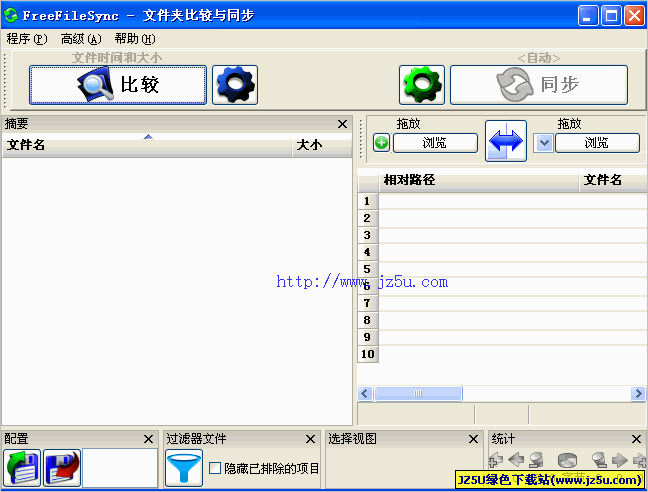Image resolution: width=648 pixels, height=492 pixels.
Task: Click the delete-left trash statistics icon
Action: 536,460
